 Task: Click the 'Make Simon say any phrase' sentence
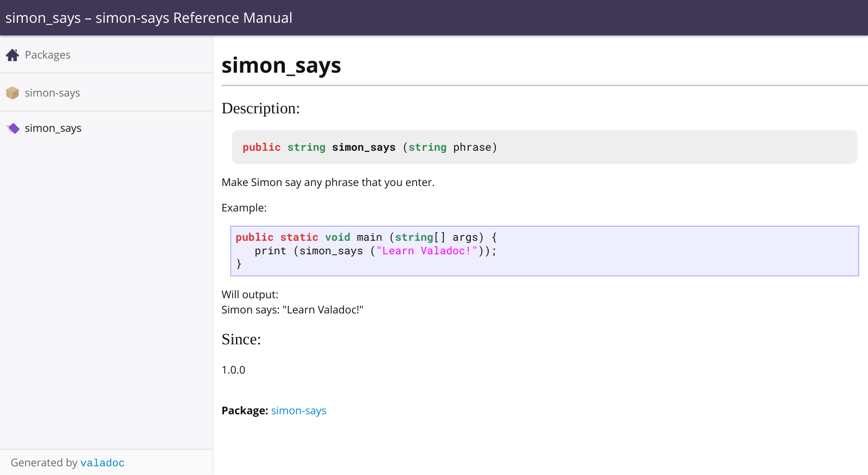coord(328,182)
